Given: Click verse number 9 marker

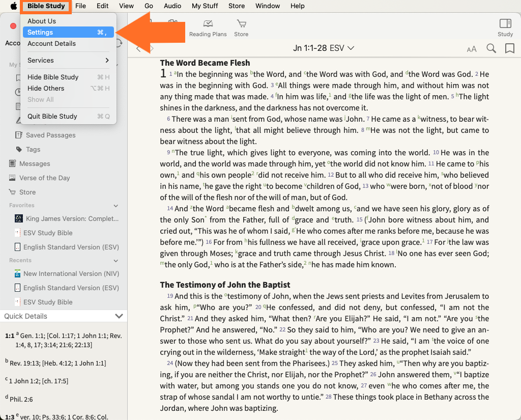Looking at the screenshot, I should pyautogui.click(x=168, y=153).
